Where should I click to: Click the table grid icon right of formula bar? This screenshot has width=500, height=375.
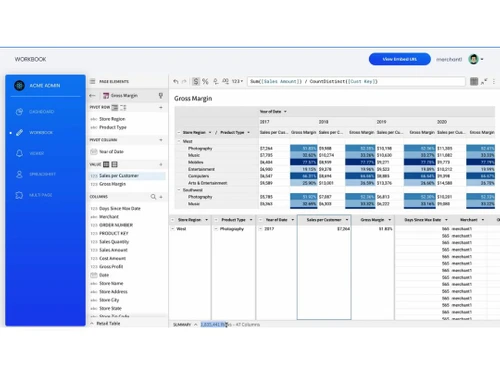coord(474,81)
